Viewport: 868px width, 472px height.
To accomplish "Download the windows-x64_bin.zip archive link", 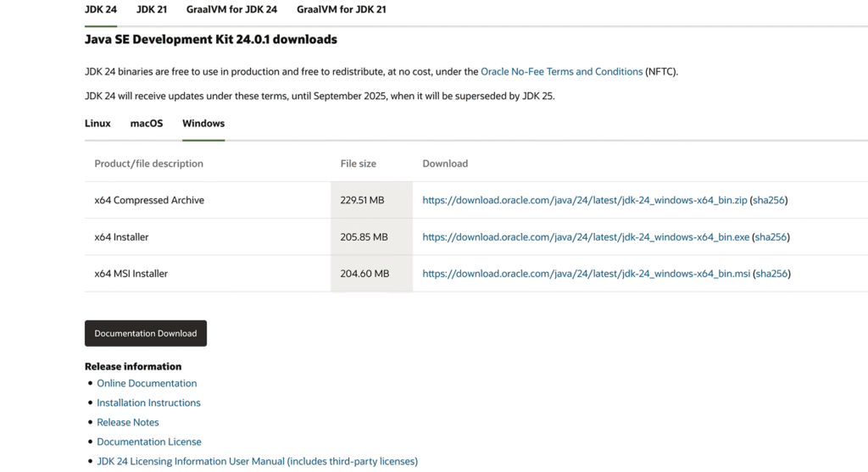I will click(x=585, y=200).
